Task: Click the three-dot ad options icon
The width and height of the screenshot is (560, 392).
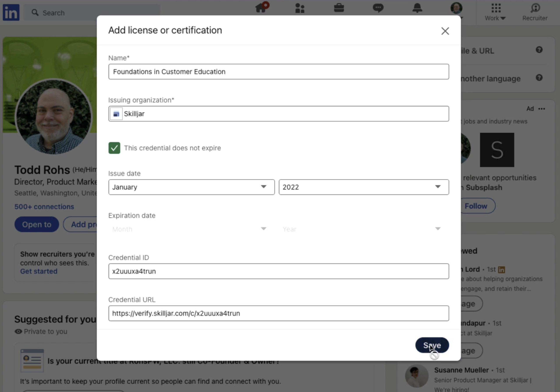Action: [541, 109]
